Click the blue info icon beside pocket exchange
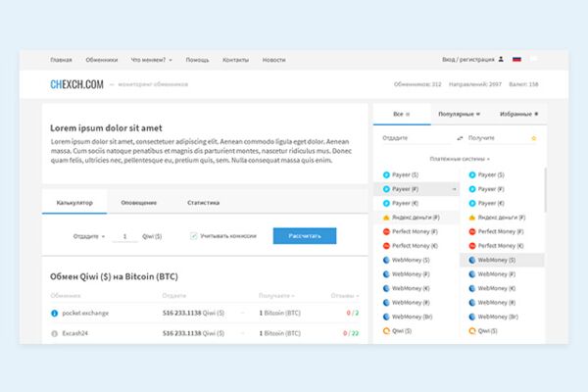 pos(54,314)
